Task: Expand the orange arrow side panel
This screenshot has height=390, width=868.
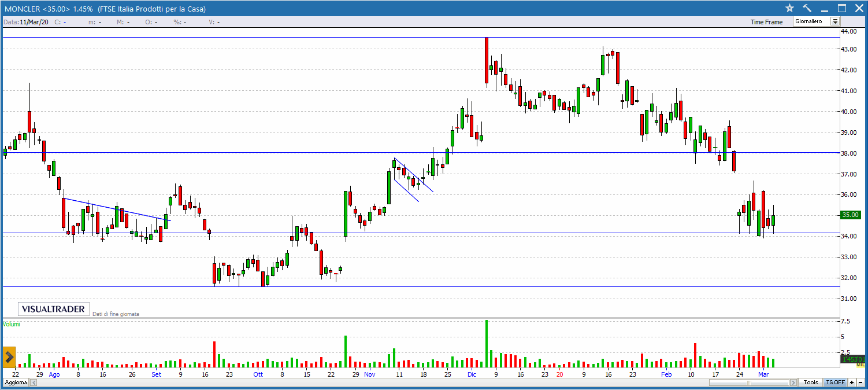Action: point(9,357)
